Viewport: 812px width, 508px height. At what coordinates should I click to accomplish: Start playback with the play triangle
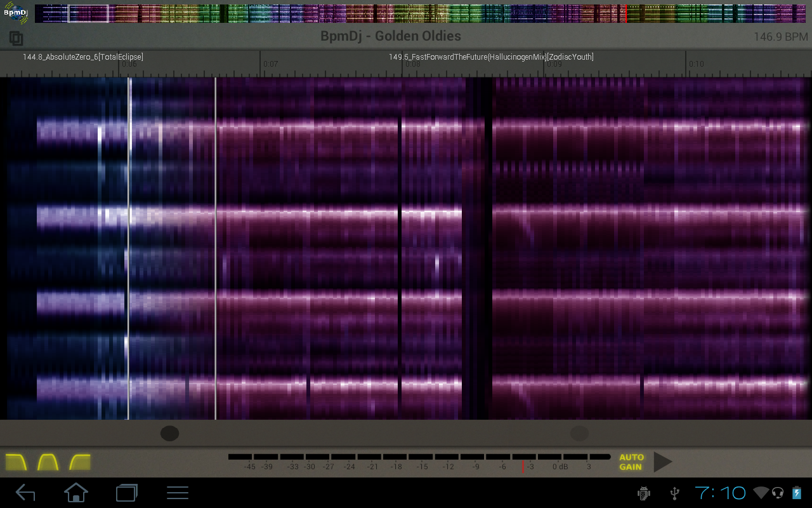pos(662,462)
